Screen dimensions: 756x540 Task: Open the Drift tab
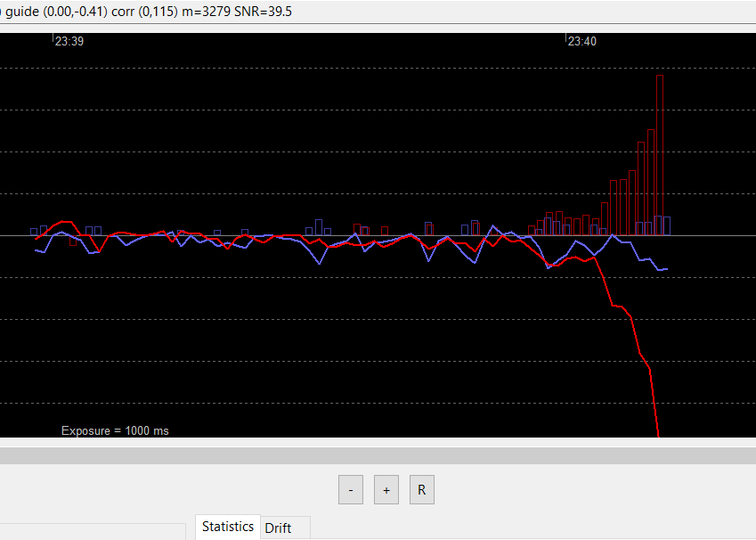(278, 528)
